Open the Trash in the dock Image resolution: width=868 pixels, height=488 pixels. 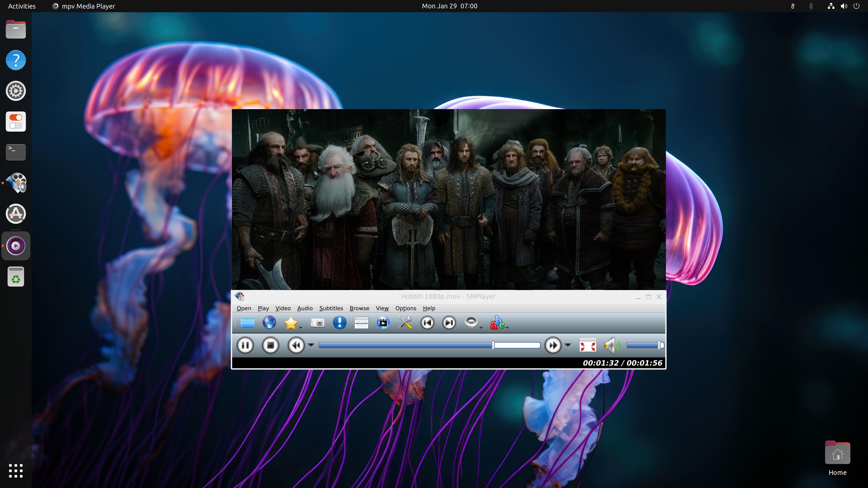point(16,277)
